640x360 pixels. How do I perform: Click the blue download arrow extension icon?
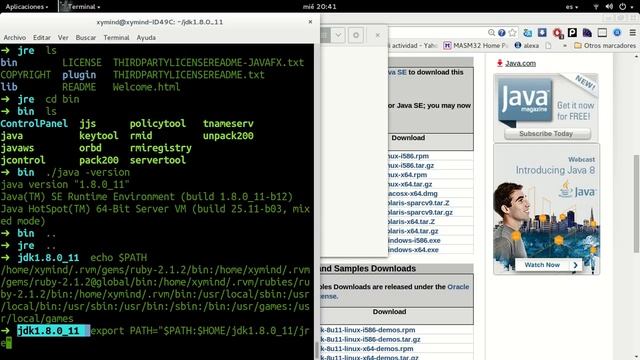point(542,33)
